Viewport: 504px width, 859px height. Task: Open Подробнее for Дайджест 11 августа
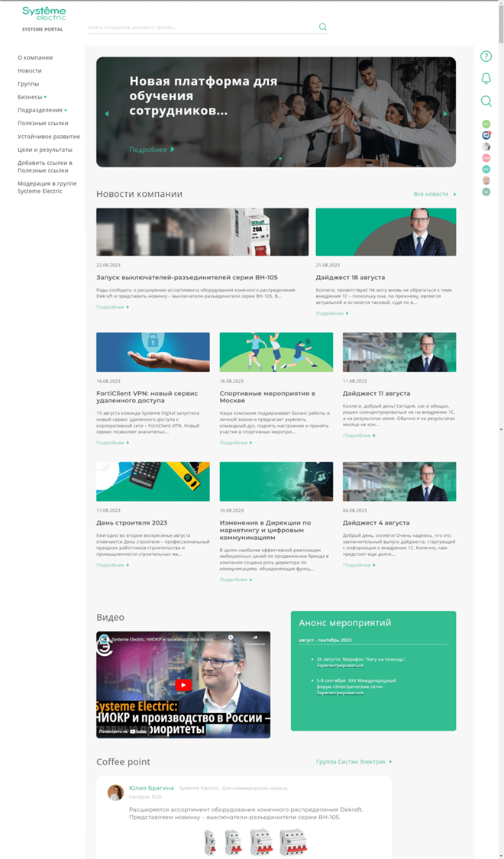tap(360, 435)
